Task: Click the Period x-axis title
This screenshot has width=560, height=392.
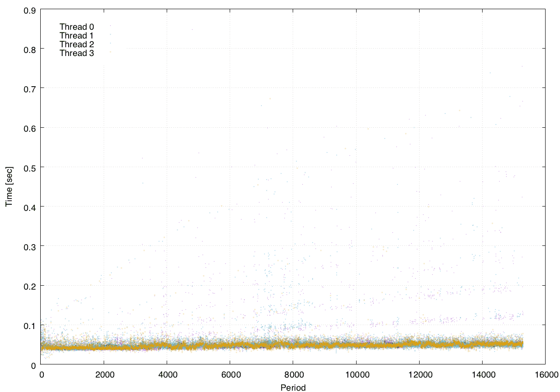Action: pos(293,387)
